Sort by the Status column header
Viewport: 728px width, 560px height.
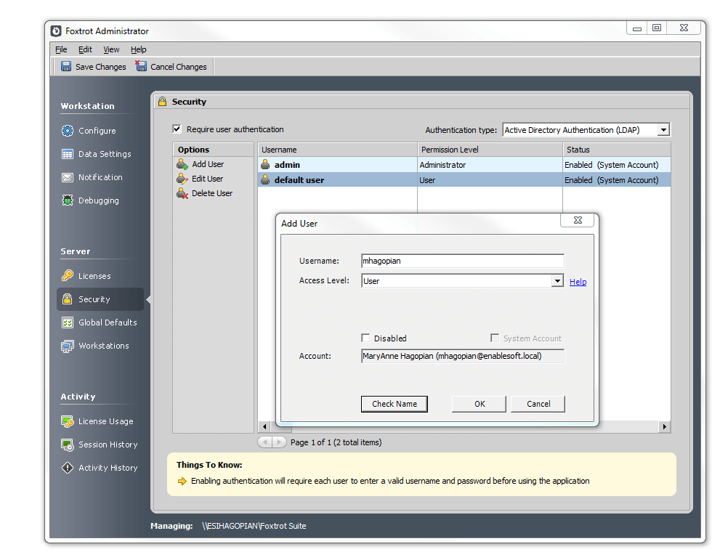coord(617,150)
